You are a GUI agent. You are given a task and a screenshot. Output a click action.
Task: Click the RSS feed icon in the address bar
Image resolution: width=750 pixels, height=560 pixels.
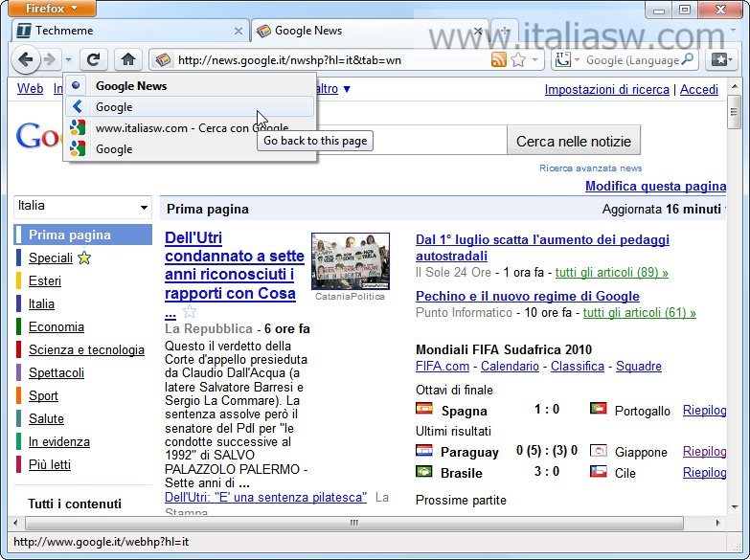498,59
